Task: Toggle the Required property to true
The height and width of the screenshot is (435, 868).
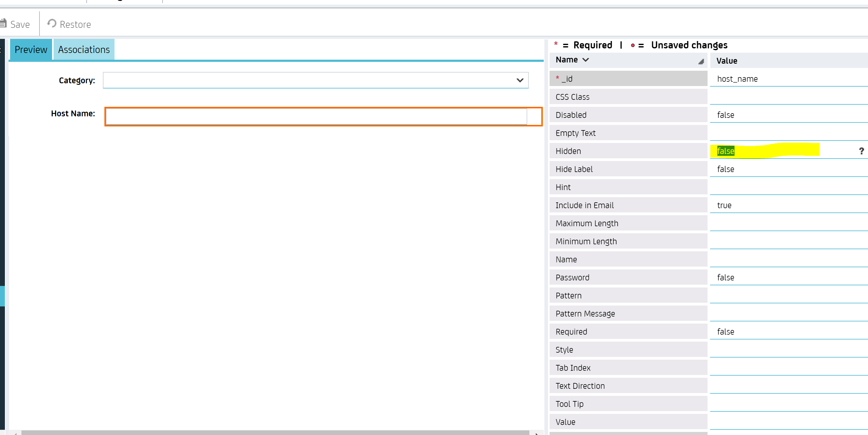Action: coord(726,332)
